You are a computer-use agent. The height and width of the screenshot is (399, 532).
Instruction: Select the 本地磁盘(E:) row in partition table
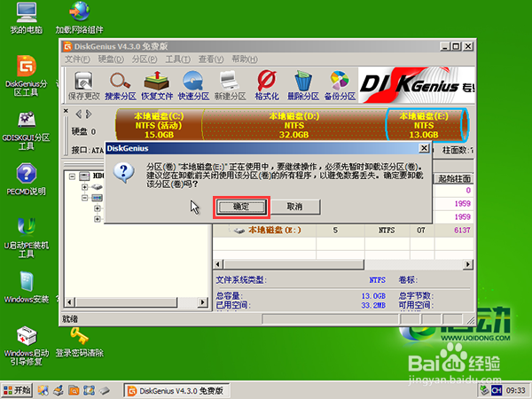click(343, 231)
